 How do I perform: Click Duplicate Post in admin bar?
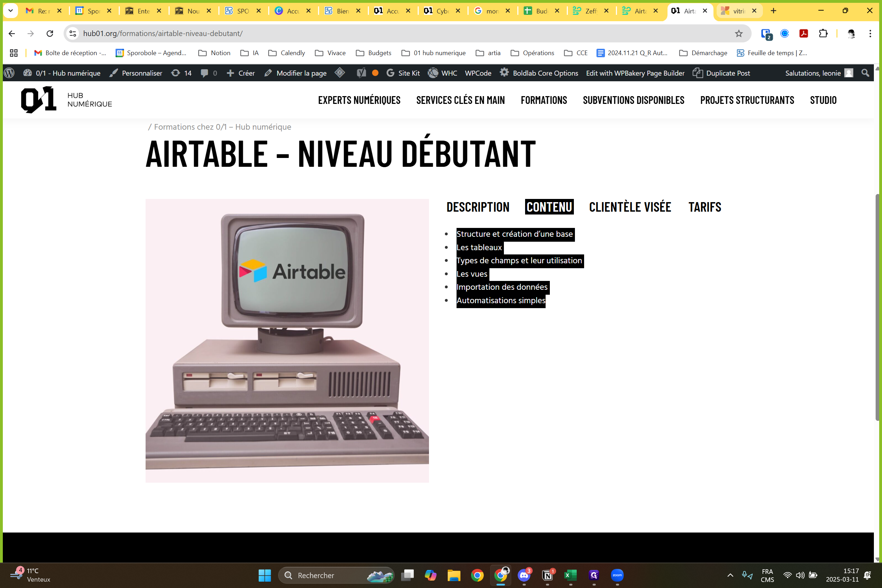point(721,73)
